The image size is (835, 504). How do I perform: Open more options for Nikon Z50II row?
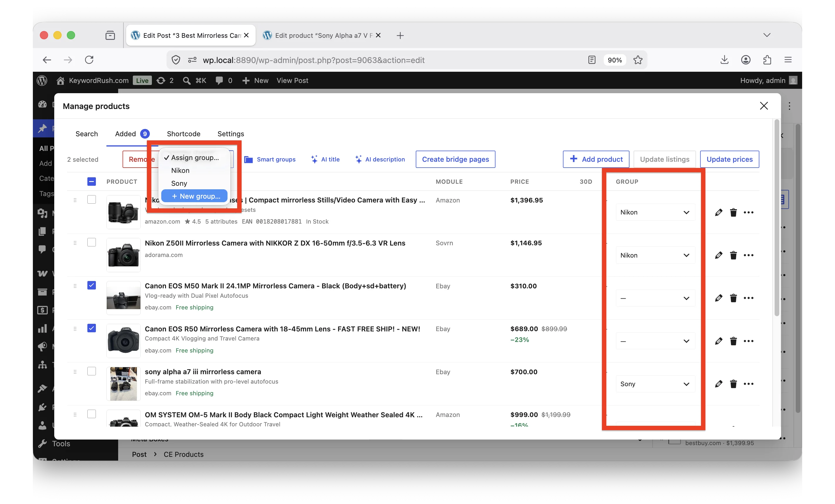click(x=748, y=255)
